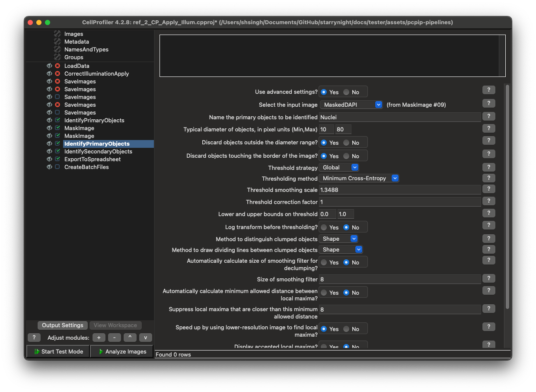This screenshot has height=392, width=536.
Task: Click the Start Test Mode button
Action: (x=58, y=351)
